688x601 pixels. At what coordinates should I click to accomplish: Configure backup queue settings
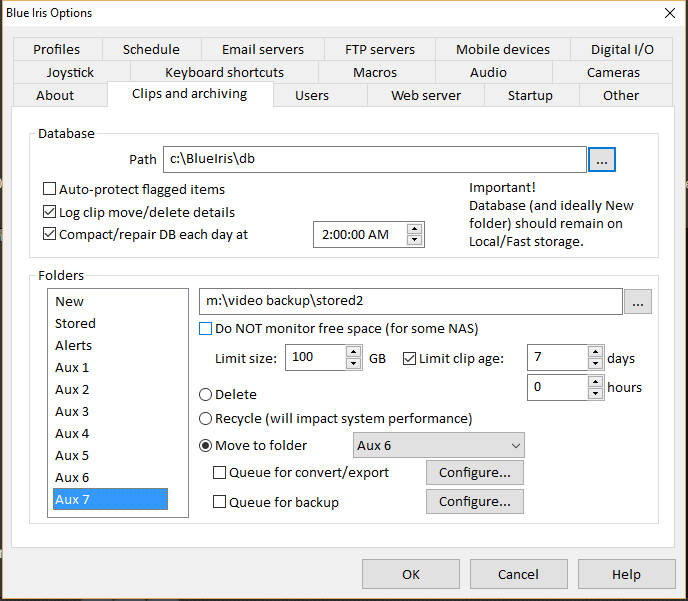(x=475, y=501)
